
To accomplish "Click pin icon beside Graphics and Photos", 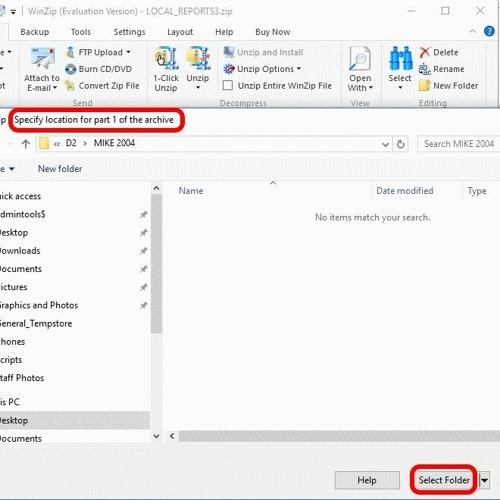I will point(143,305).
